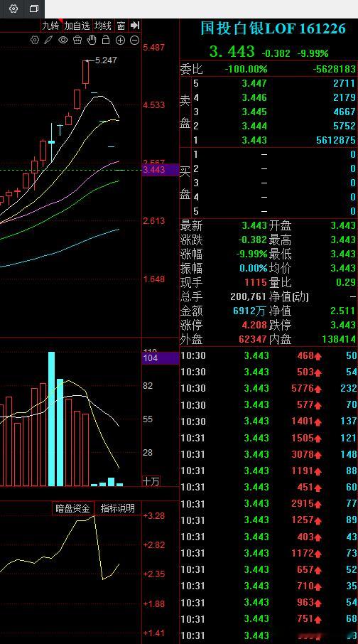
Task: Open the 指标说明 indicator description
Action: click(117, 508)
